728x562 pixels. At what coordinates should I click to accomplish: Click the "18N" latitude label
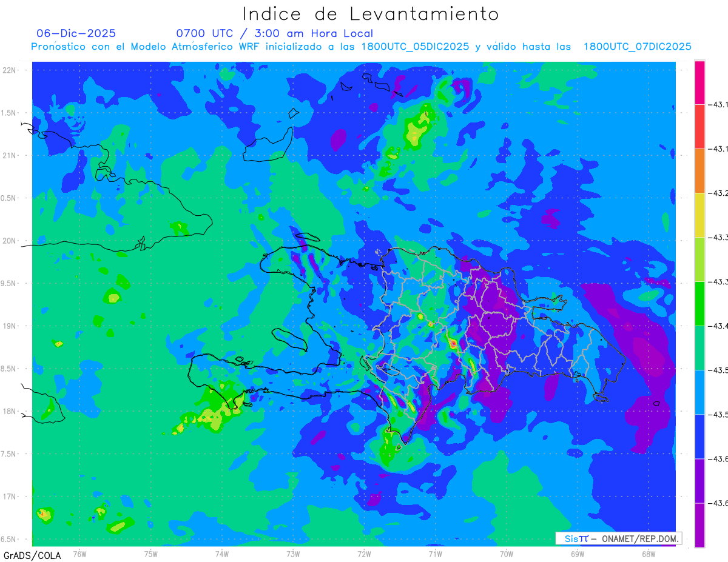click(10, 412)
